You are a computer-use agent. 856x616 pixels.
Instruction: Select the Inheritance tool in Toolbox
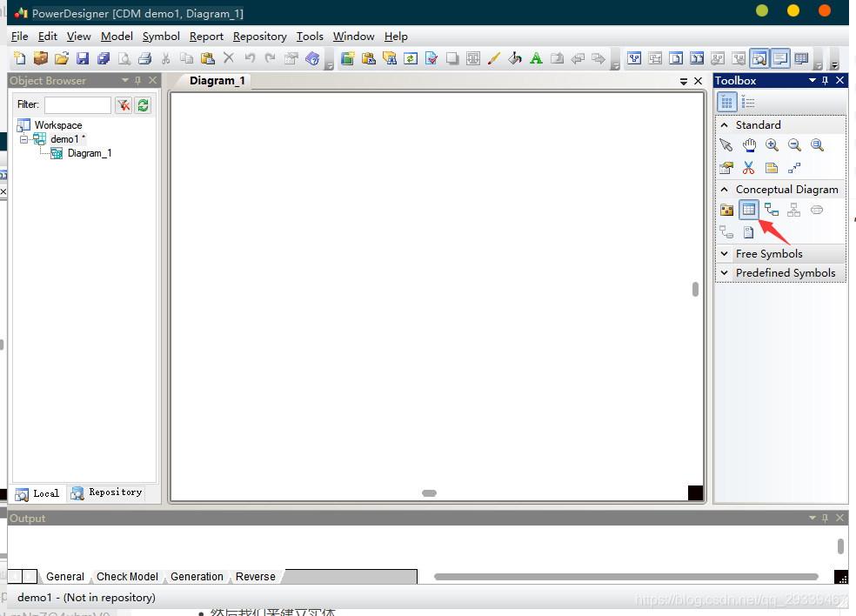pyautogui.click(x=793, y=210)
